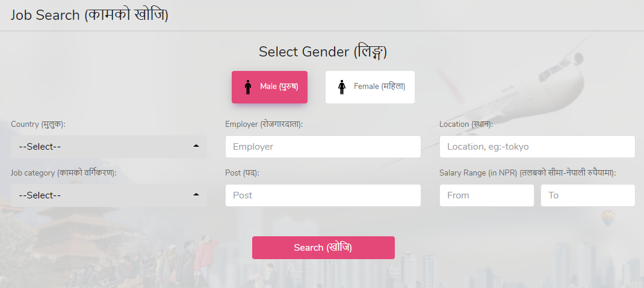Click the Location (स्थान) label

[466, 124]
